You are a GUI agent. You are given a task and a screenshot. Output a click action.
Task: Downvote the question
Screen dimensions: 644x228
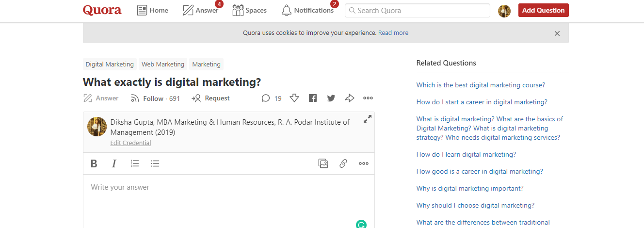(x=294, y=98)
